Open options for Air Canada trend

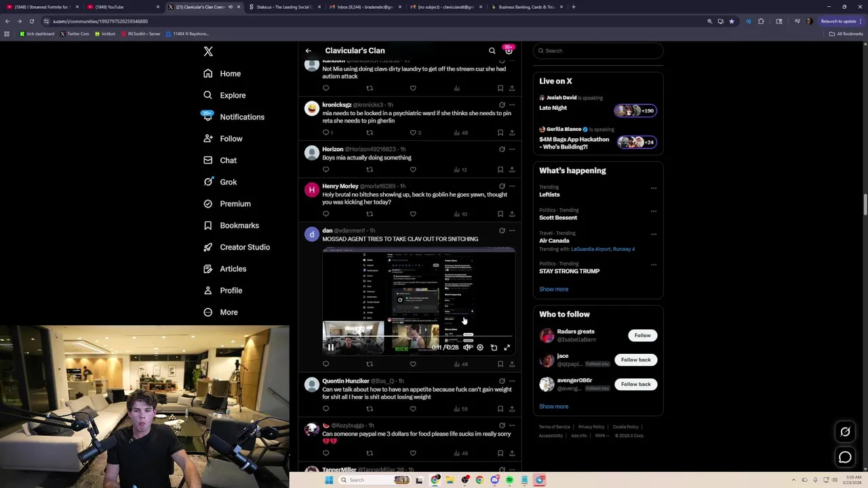(654, 234)
